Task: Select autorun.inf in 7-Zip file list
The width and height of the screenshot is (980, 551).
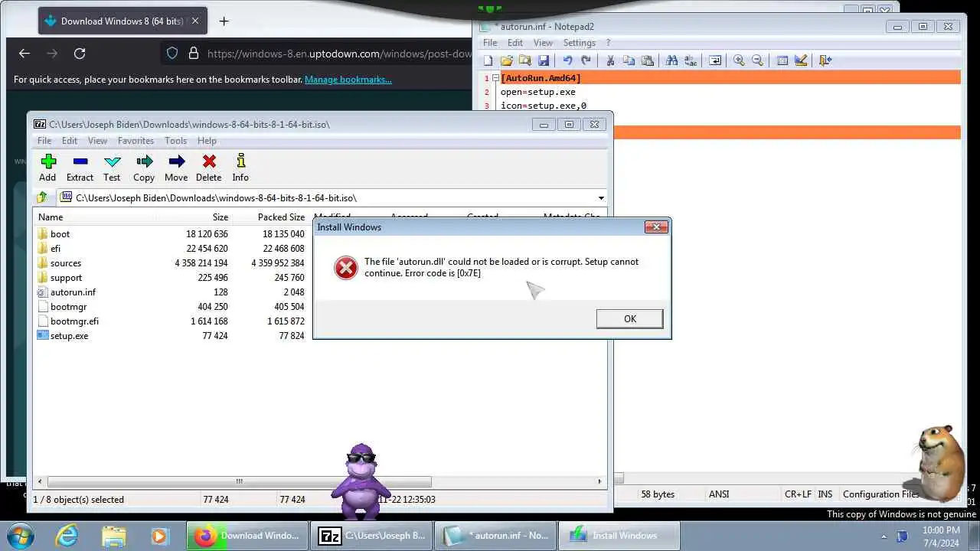Action: point(73,292)
